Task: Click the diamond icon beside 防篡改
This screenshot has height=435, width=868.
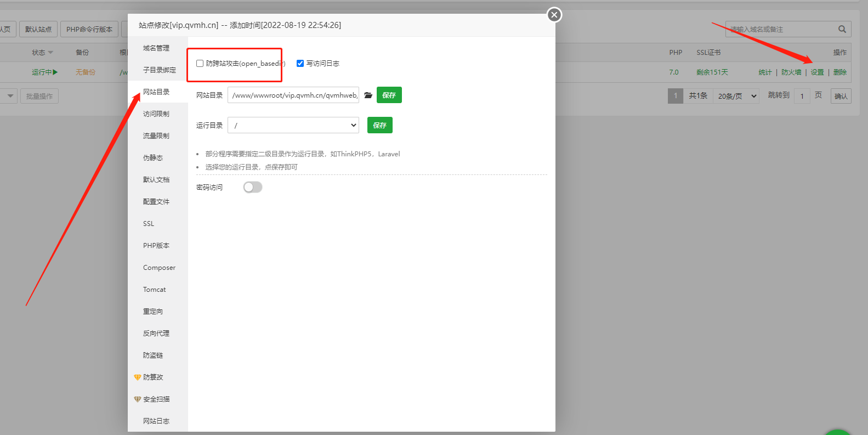Action: (x=137, y=377)
